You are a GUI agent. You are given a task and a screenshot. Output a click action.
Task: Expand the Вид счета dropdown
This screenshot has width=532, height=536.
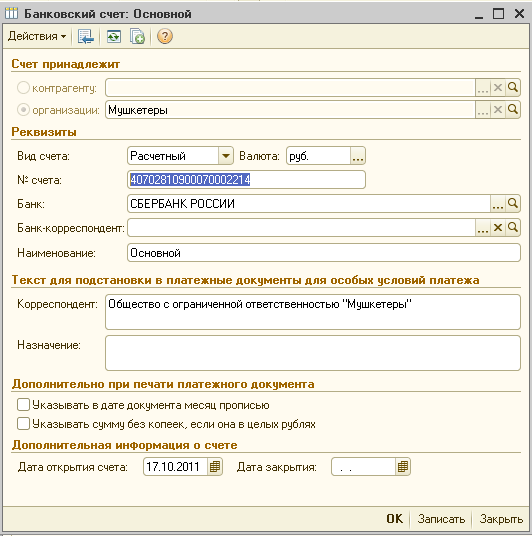point(226,156)
